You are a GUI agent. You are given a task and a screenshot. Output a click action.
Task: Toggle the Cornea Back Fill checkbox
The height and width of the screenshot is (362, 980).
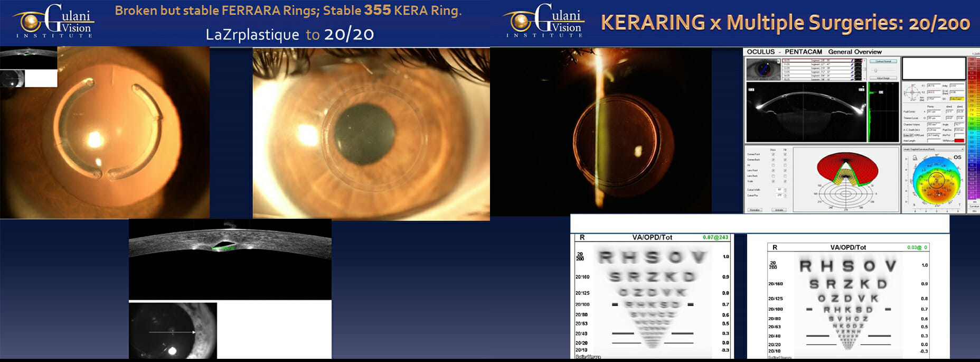pos(785,160)
